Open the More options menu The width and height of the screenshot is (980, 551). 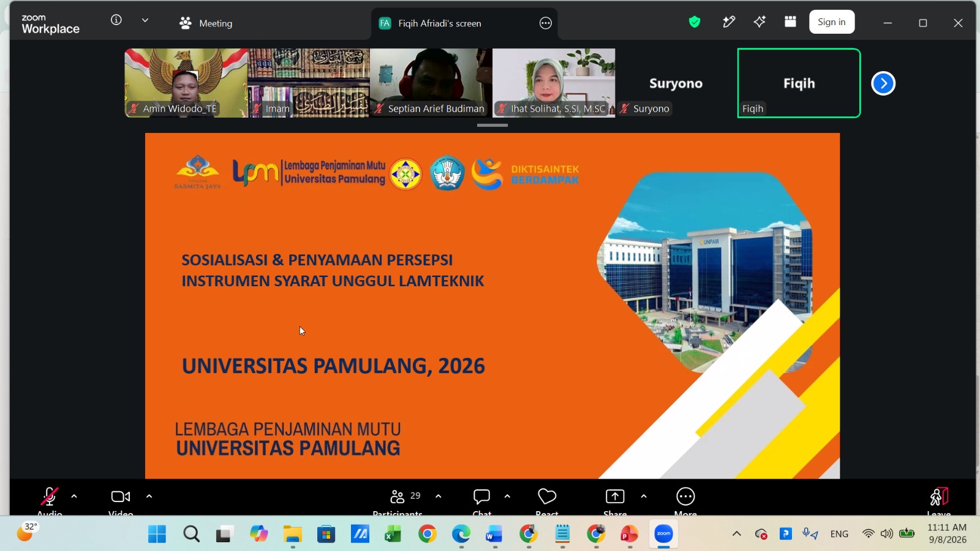click(x=685, y=498)
